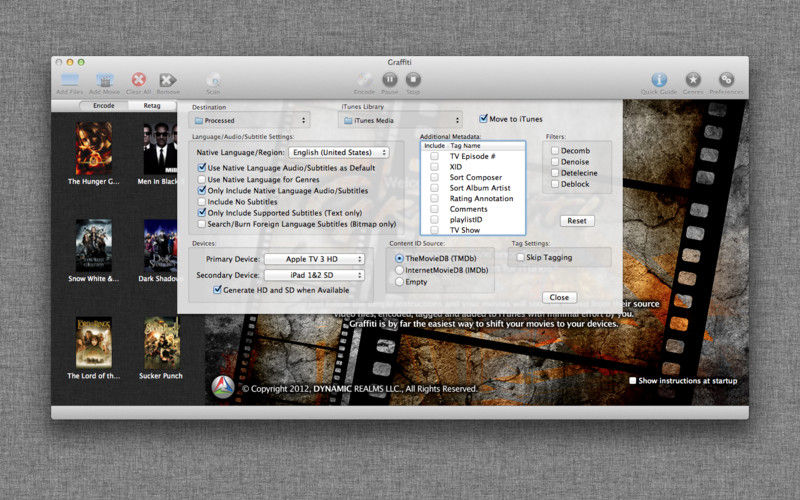The height and width of the screenshot is (500, 800).
Task: Enable Include No Subtitles checkbox
Action: click(x=202, y=202)
